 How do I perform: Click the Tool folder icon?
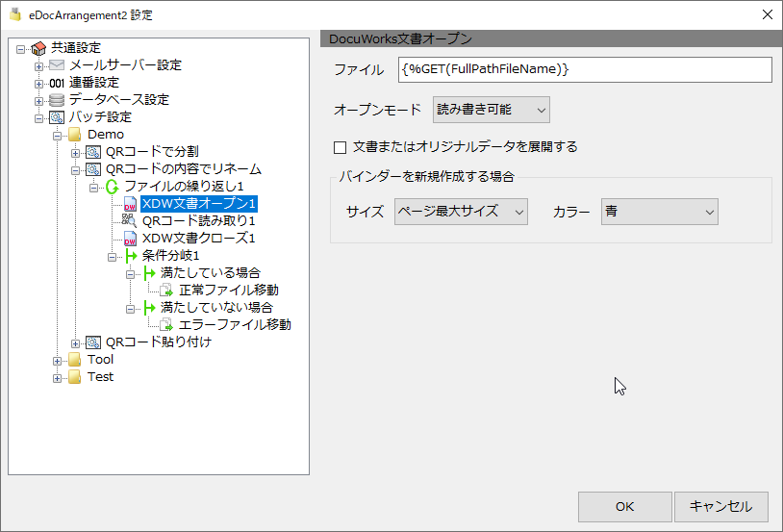[74, 360]
